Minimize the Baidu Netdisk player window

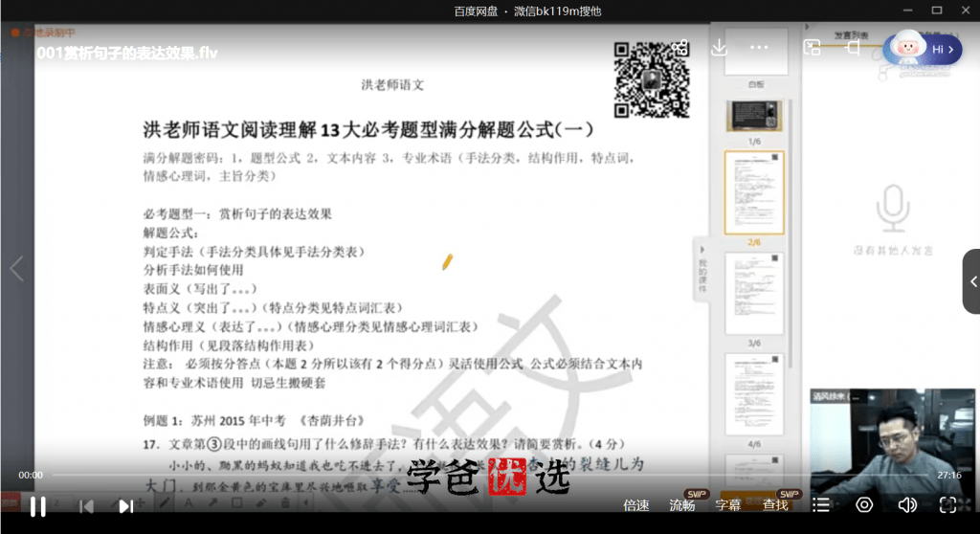coord(907,11)
